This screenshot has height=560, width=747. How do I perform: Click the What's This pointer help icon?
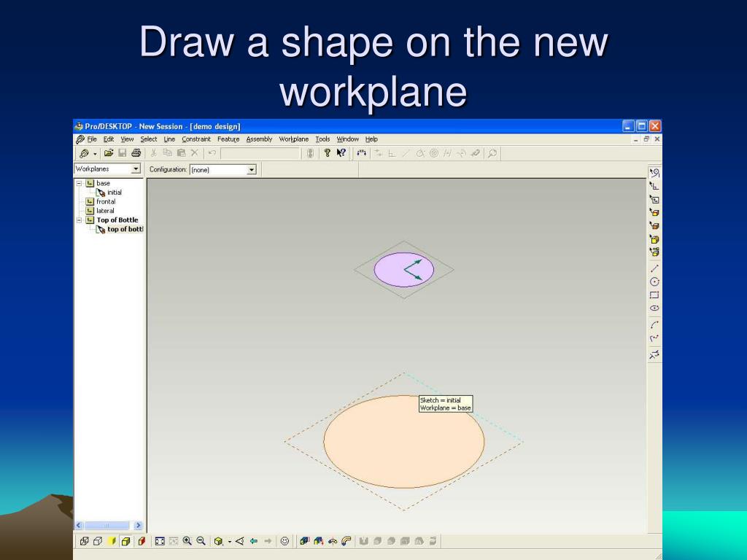(x=341, y=153)
